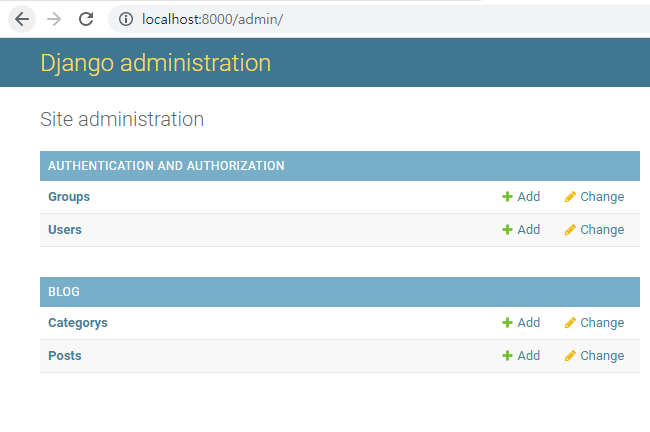This screenshot has height=432, width=650.
Task: Open the Categorys model list
Action: point(78,323)
